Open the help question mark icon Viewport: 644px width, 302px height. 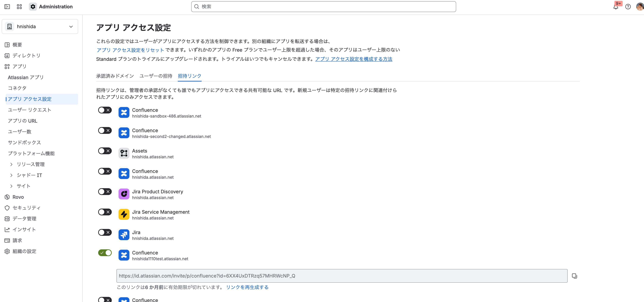628,7
